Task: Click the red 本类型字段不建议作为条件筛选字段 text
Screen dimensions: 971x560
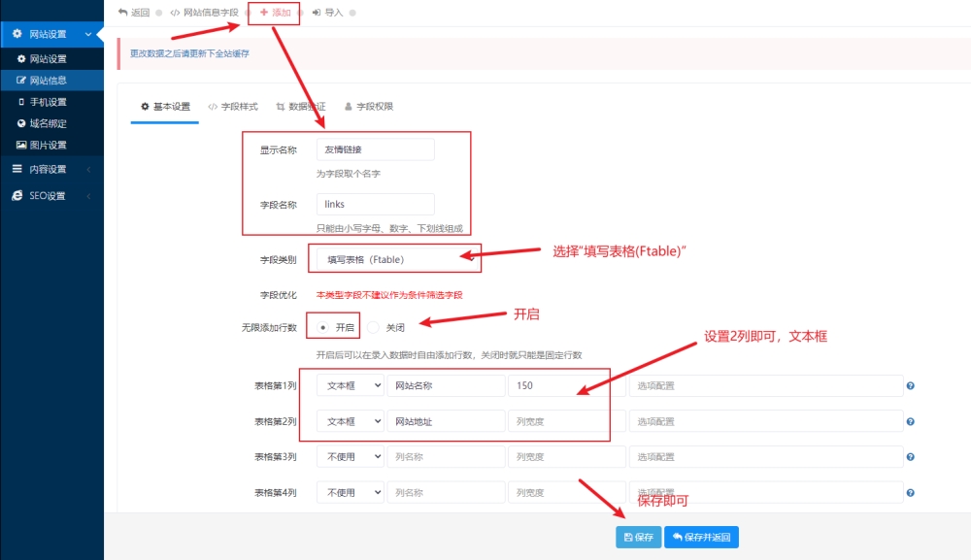Action: pyautogui.click(x=389, y=295)
